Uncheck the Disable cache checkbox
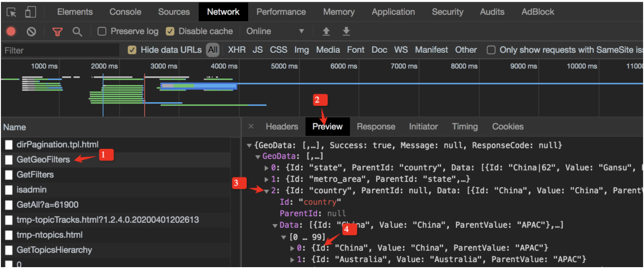 [x=170, y=31]
